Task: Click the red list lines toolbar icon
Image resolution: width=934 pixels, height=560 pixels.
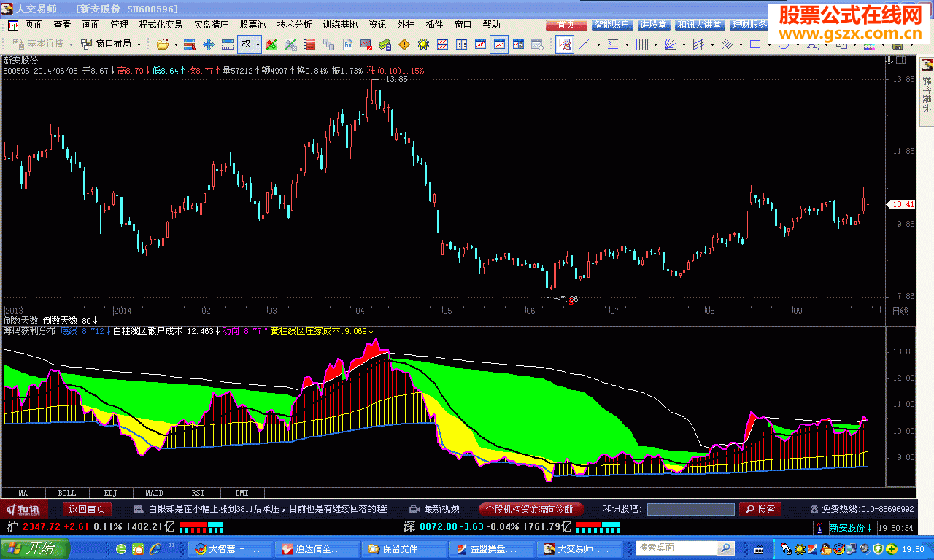Action: click(x=309, y=44)
